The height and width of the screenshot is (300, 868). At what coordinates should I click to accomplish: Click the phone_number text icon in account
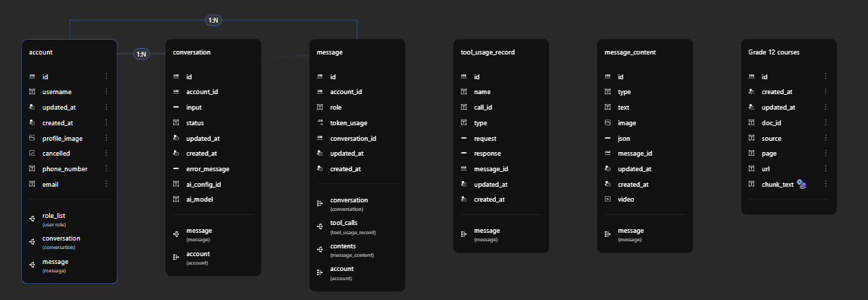(x=32, y=169)
